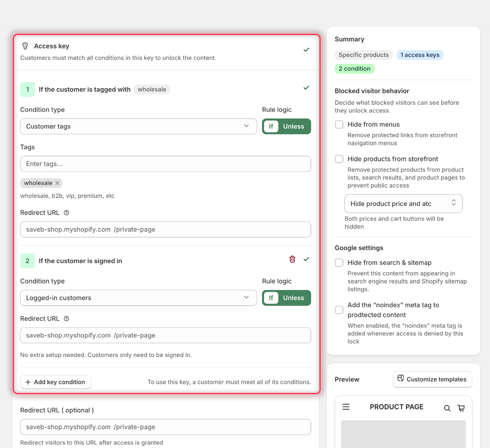Image resolution: width=490 pixels, height=448 pixels.
Task: Open help icon for condition 1 Redirect URL
Action: (x=67, y=213)
